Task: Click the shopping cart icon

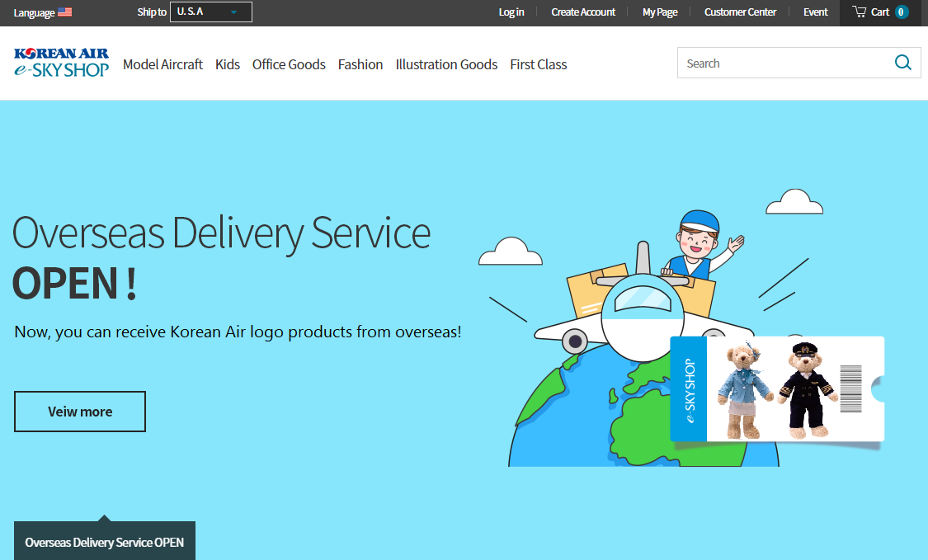Action: click(859, 12)
